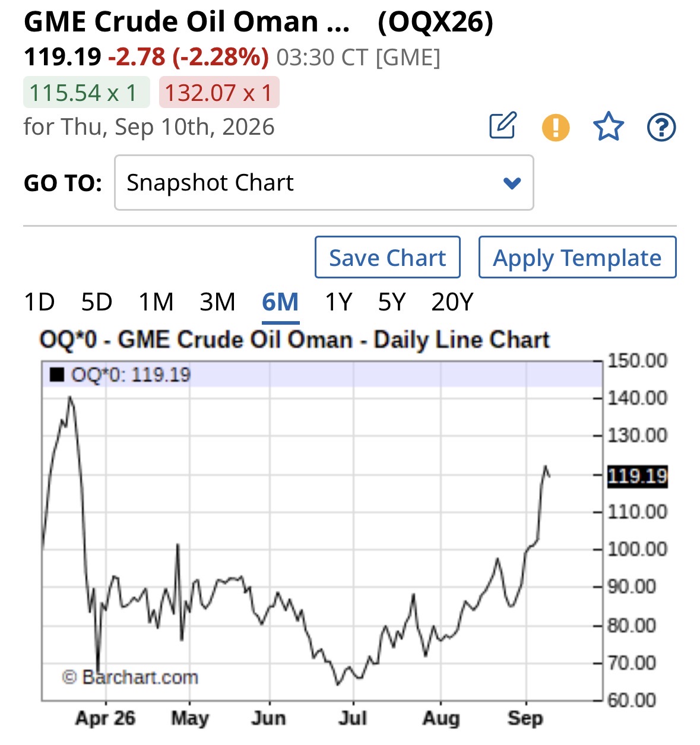
Task: Click the black OQ*0 legend square
Action: 57,375
